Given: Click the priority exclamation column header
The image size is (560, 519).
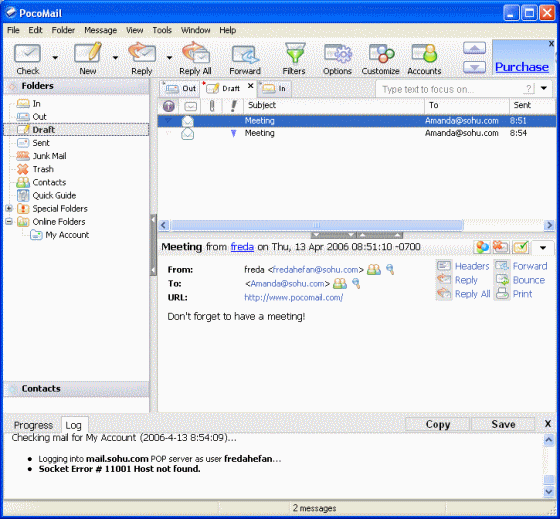Looking at the screenshot, I should click(x=234, y=106).
